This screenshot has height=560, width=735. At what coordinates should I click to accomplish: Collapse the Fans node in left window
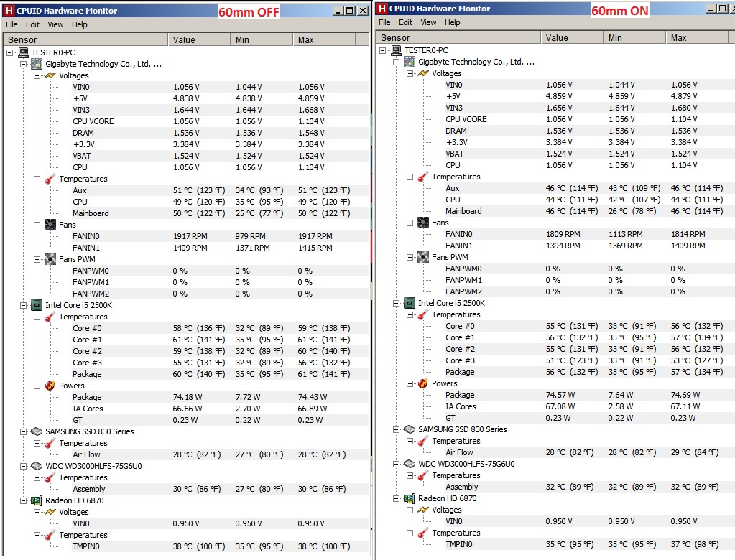(x=37, y=225)
